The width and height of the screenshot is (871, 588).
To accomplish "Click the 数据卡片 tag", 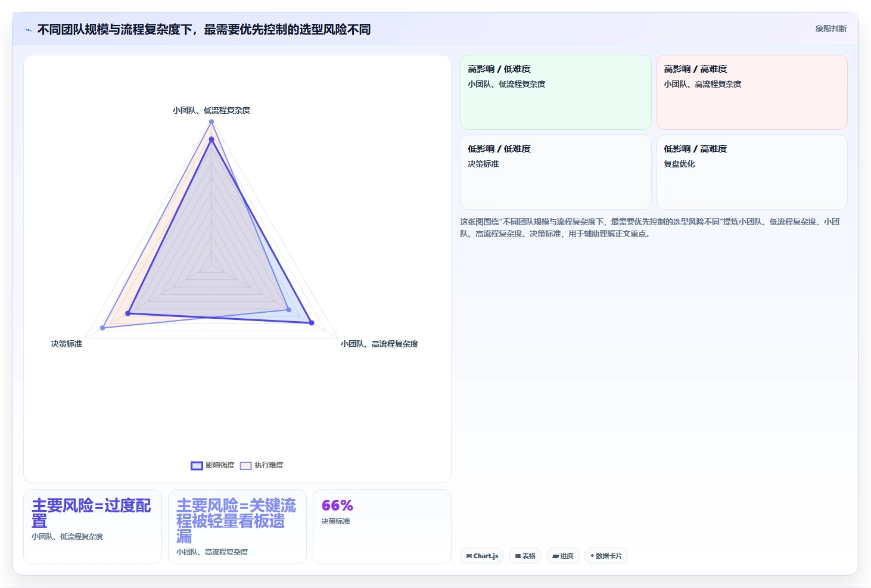I will (x=606, y=556).
